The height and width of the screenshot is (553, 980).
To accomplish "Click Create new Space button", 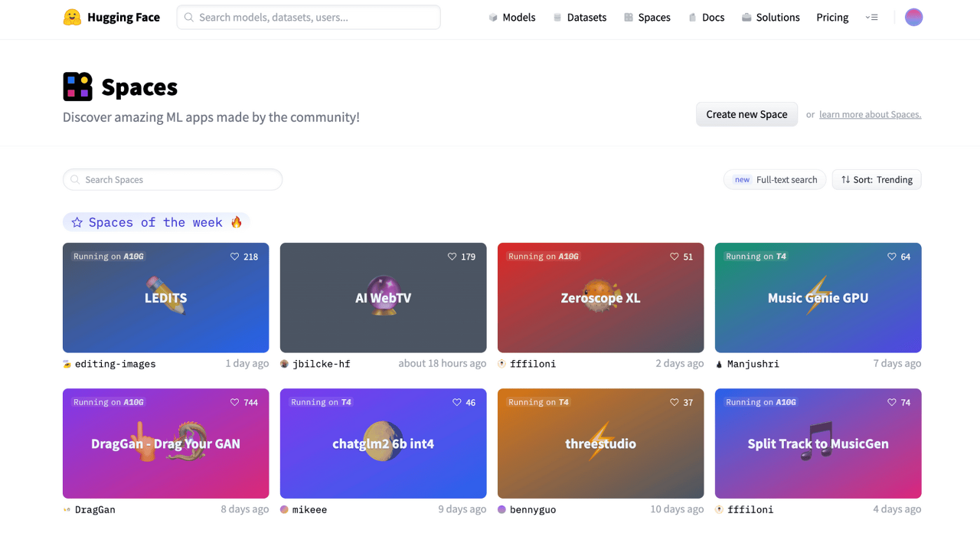I will (746, 114).
